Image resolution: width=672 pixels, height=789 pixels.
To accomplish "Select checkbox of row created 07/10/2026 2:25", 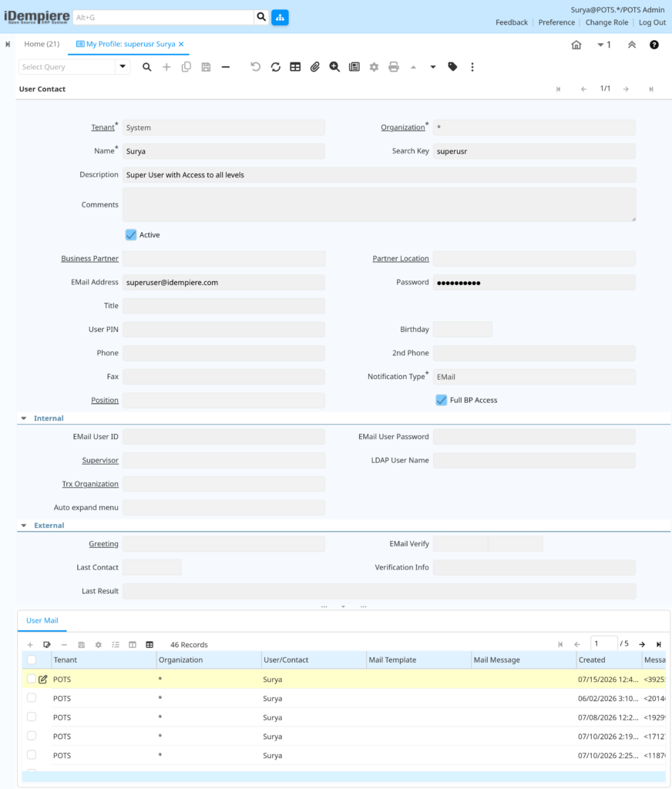I will click(x=31, y=755).
